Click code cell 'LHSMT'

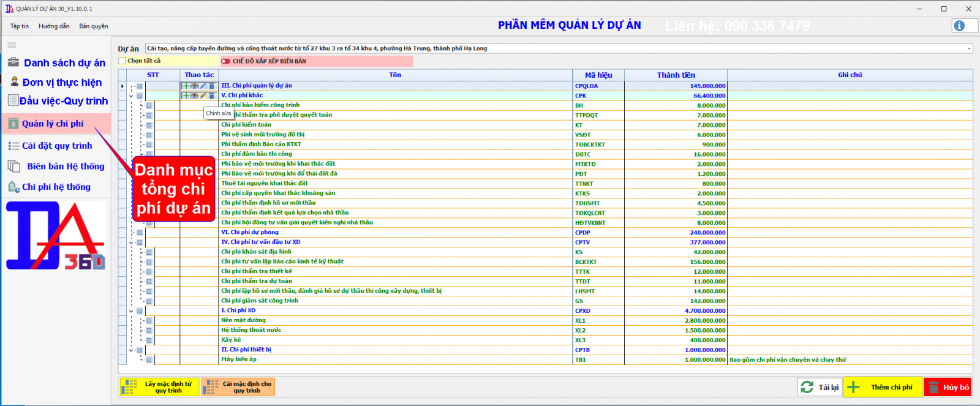click(x=598, y=291)
